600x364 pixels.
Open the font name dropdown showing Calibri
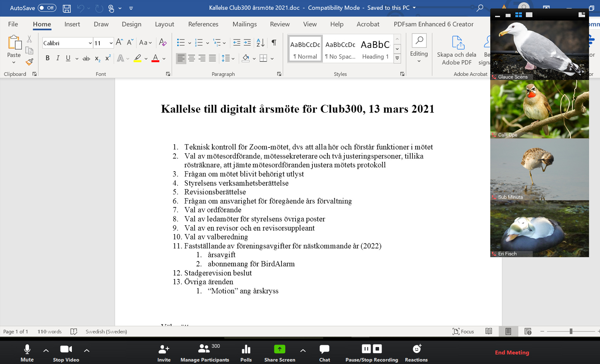tap(90, 43)
